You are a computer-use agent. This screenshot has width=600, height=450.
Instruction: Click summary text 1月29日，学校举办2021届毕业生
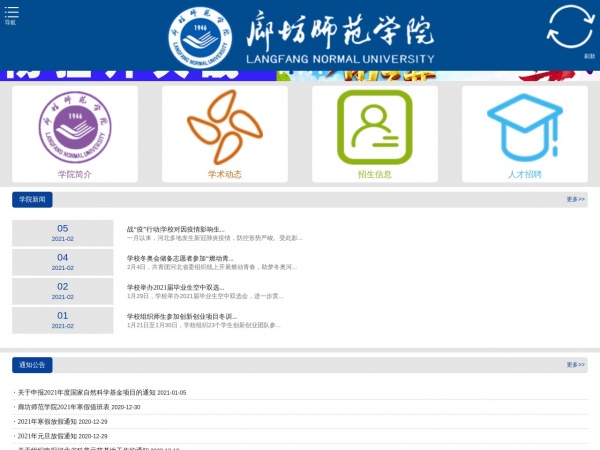tap(205, 297)
